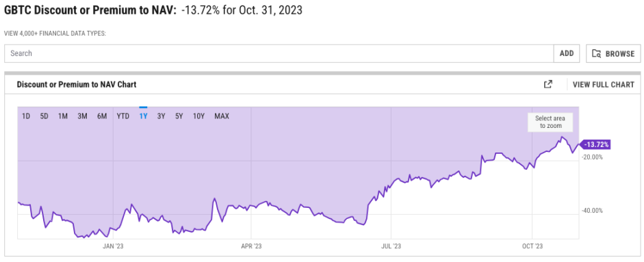Show the 3Y time range
This screenshot has width=644, height=262.
(x=161, y=116)
